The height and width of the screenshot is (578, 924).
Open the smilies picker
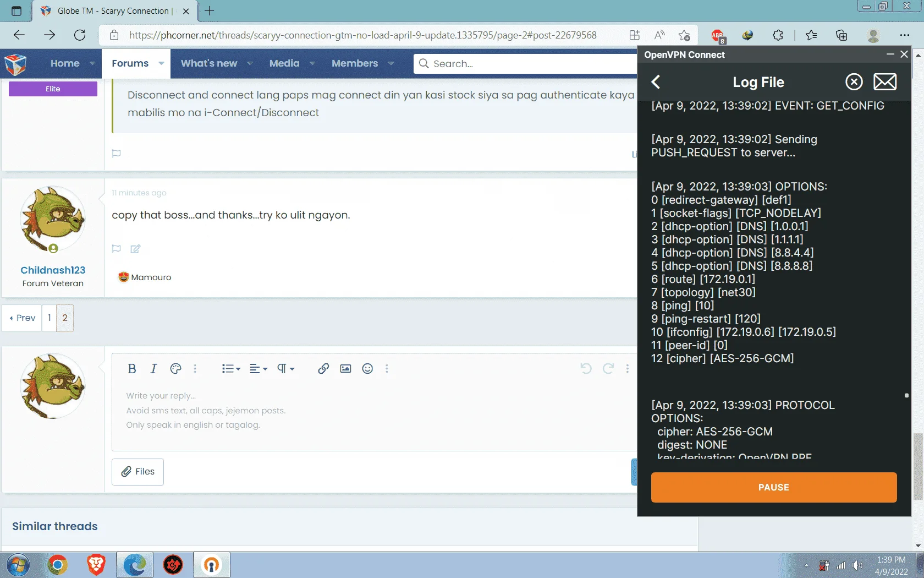[x=367, y=368]
